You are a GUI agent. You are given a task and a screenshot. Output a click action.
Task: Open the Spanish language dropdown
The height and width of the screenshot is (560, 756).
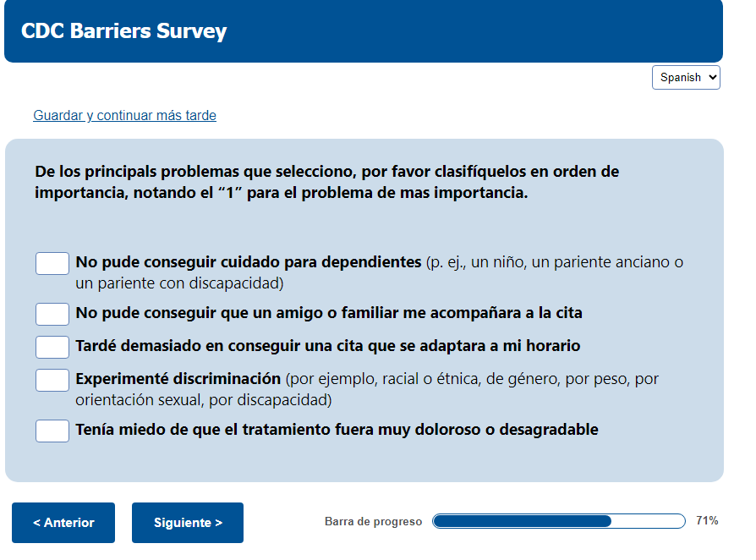coord(686,78)
